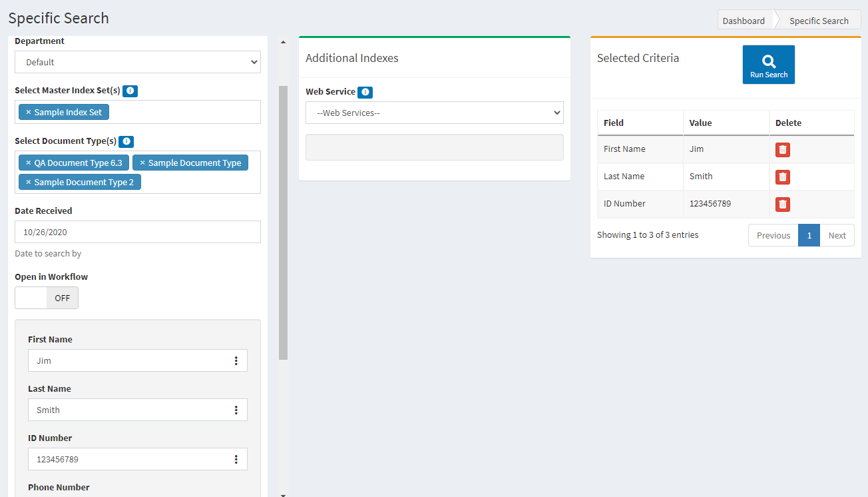The image size is (868, 497).
Task: Go to Next page of results
Action: 837,236
